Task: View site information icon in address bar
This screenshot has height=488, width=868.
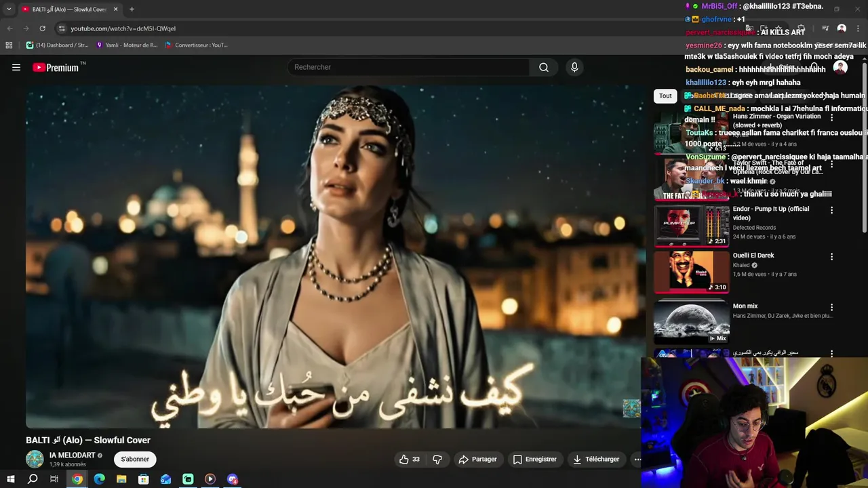Action: click(x=62, y=28)
